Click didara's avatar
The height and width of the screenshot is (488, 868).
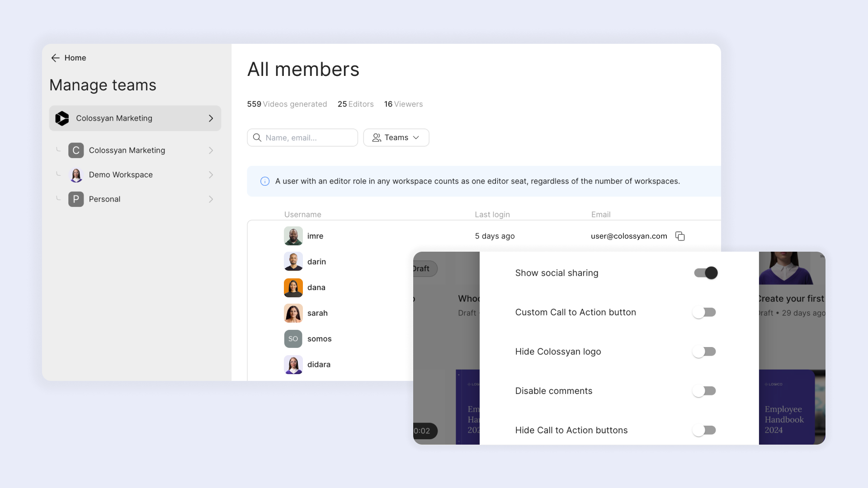[x=293, y=365]
